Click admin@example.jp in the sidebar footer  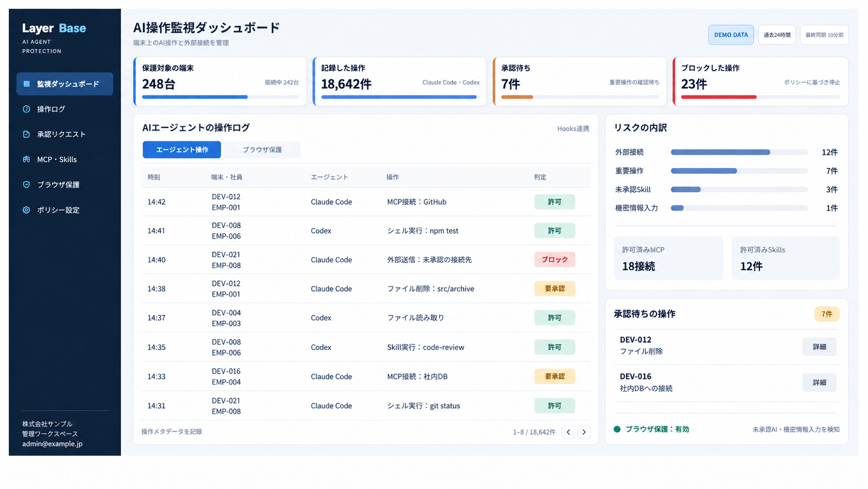[52, 444]
